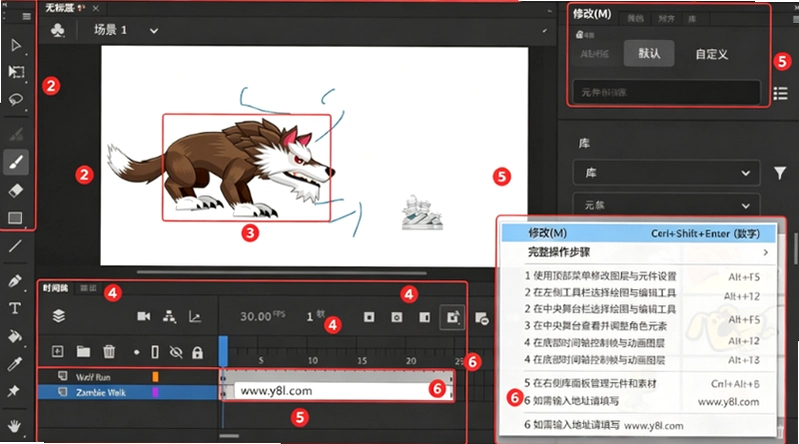Select the Paint Bucket tool

coord(15,336)
